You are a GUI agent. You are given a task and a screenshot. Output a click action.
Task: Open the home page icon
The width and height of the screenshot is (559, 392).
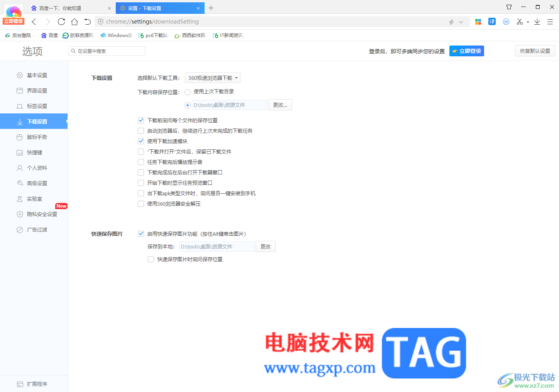pos(75,22)
